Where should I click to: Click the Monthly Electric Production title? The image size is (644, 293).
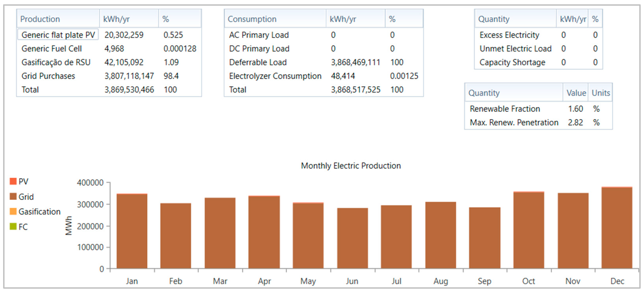coord(351,166)
